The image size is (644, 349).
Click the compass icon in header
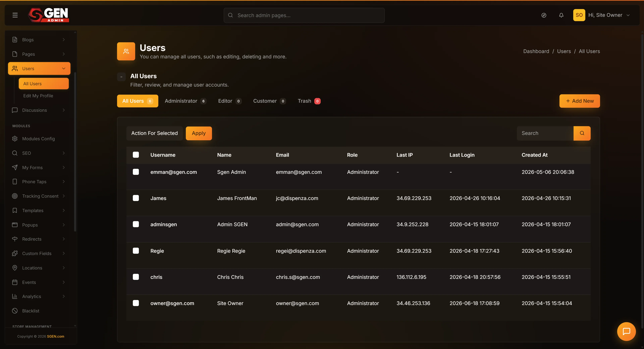[x=544, y=15]
